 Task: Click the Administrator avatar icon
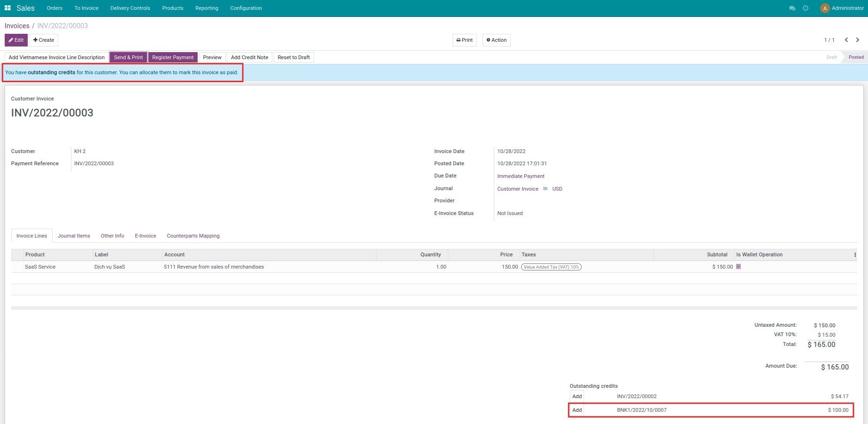[x=824, y=8]
